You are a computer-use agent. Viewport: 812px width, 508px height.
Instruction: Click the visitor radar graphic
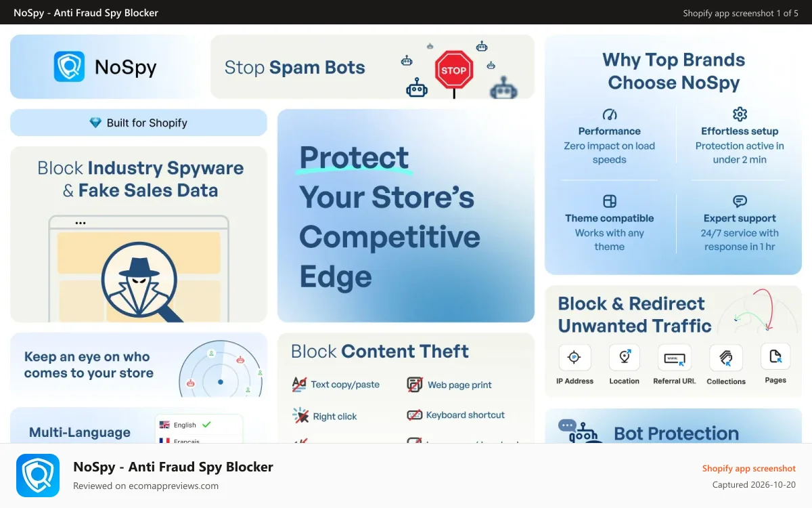[221, 369]
